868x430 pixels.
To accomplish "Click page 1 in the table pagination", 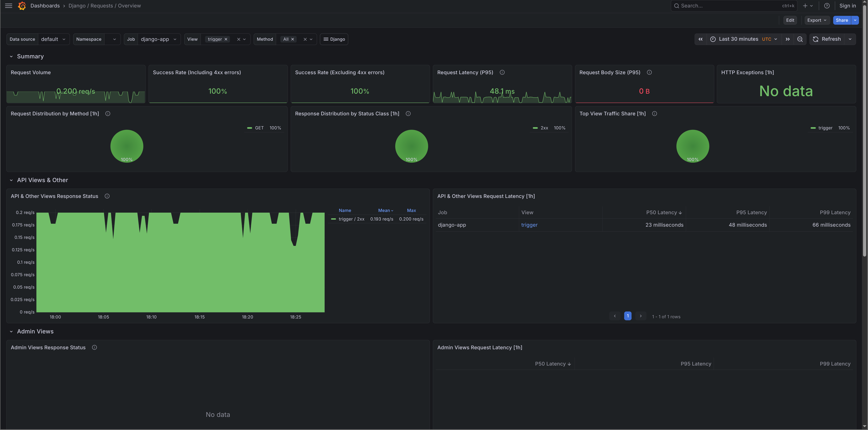I will [x=627, y=316].
